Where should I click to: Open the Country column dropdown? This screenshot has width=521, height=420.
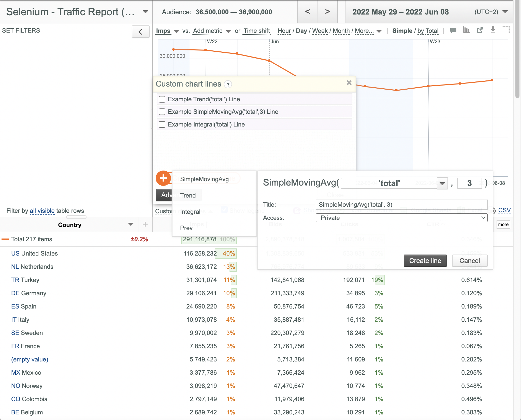(131, 225)
